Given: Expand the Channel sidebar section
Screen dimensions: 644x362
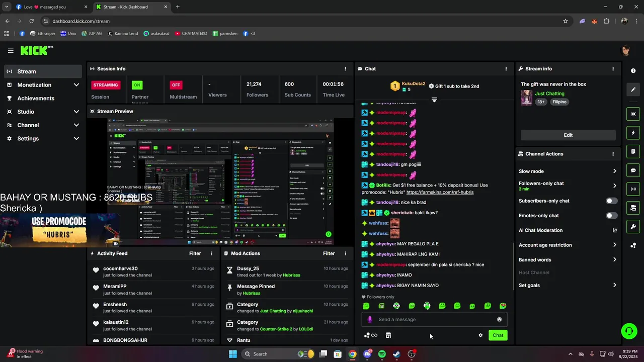Looking at the screenshot, I should 43,125.
